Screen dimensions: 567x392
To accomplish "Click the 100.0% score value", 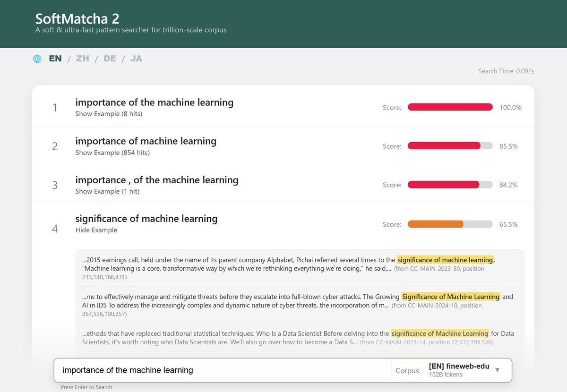I will pos(510,108).
